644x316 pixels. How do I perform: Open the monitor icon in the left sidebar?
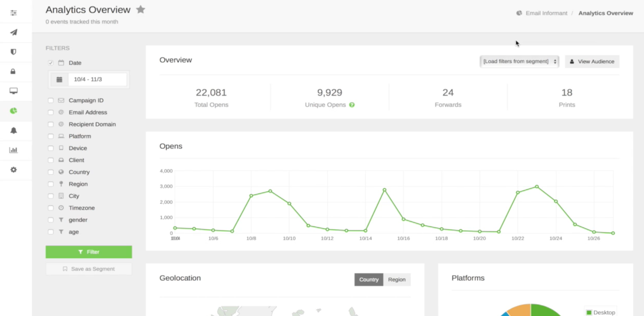click(13, 91)
